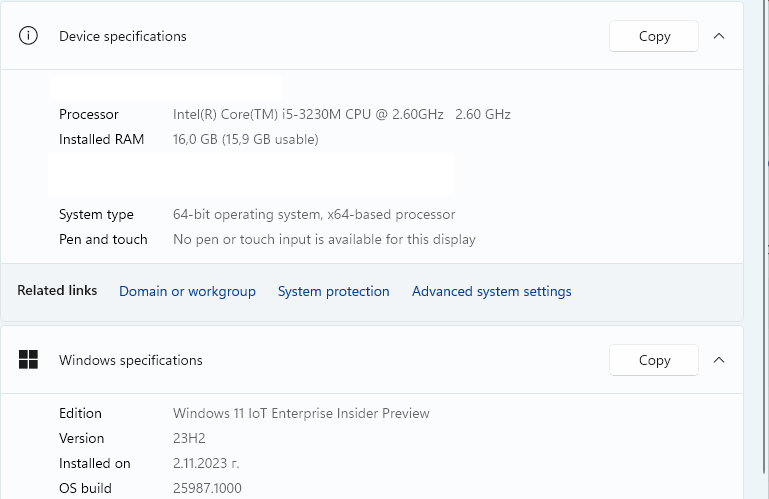Open Domain or workgroup link
Viewport: 769px width, 499px height.
click(187, 291)
